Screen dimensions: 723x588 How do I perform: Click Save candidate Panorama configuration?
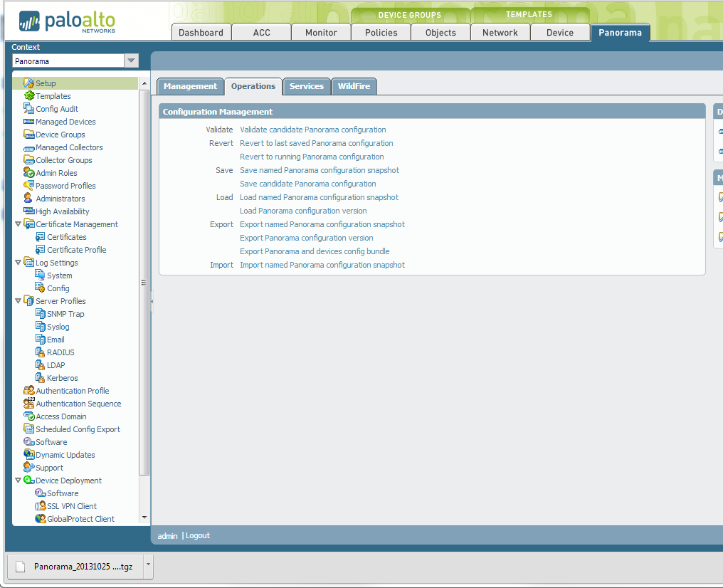[308, 184]
